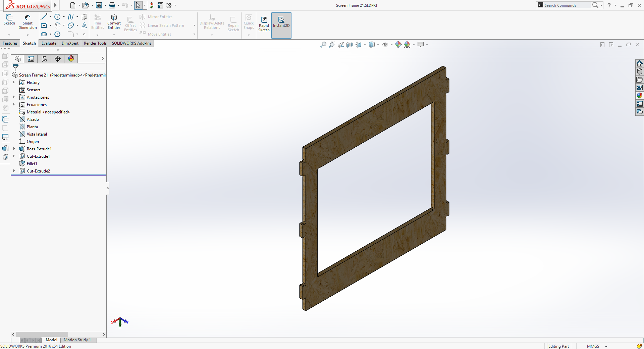Open DisplayManager tab icon
644x349 pixels.
71,59
